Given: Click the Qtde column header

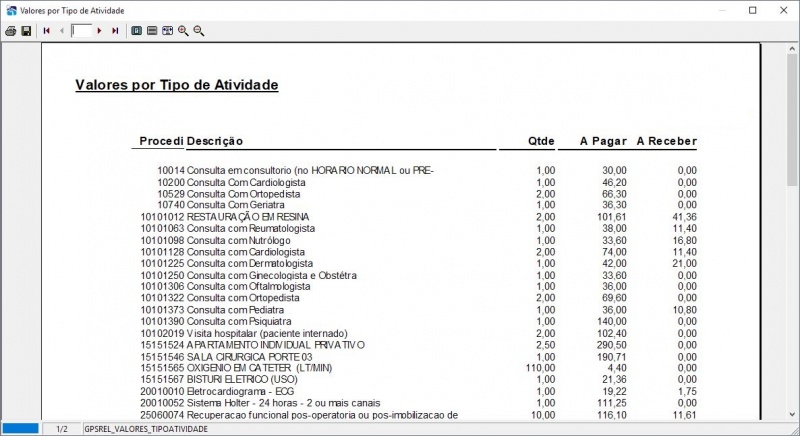Looking at the screenshot, I should [541, 141].
